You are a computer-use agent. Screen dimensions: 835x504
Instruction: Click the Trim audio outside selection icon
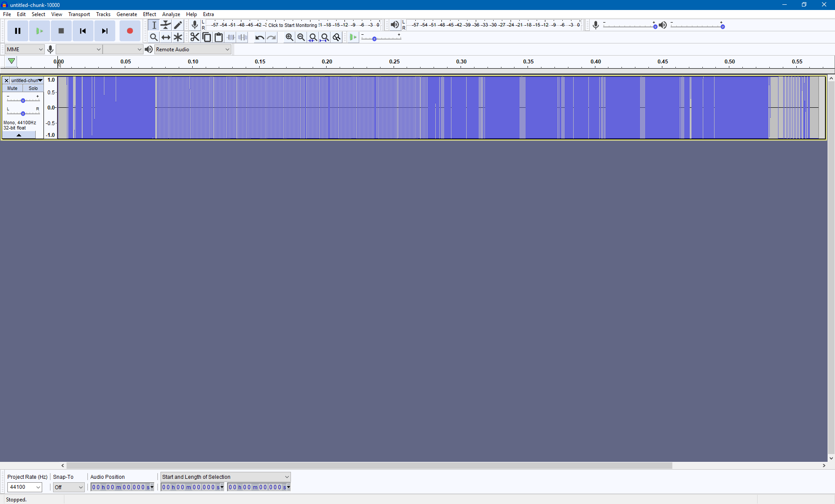coord(231,37)
